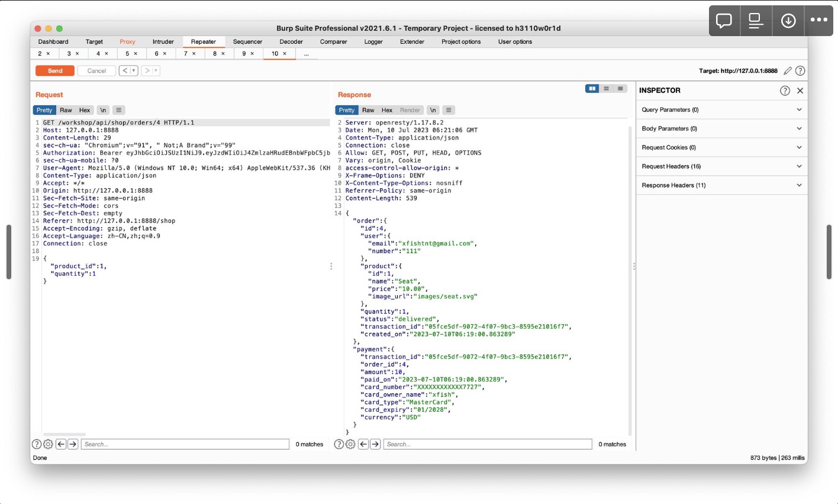Open the Logger tab
Image resolution: width=838 pixels, height=504 pixels.
pos(373,42)
